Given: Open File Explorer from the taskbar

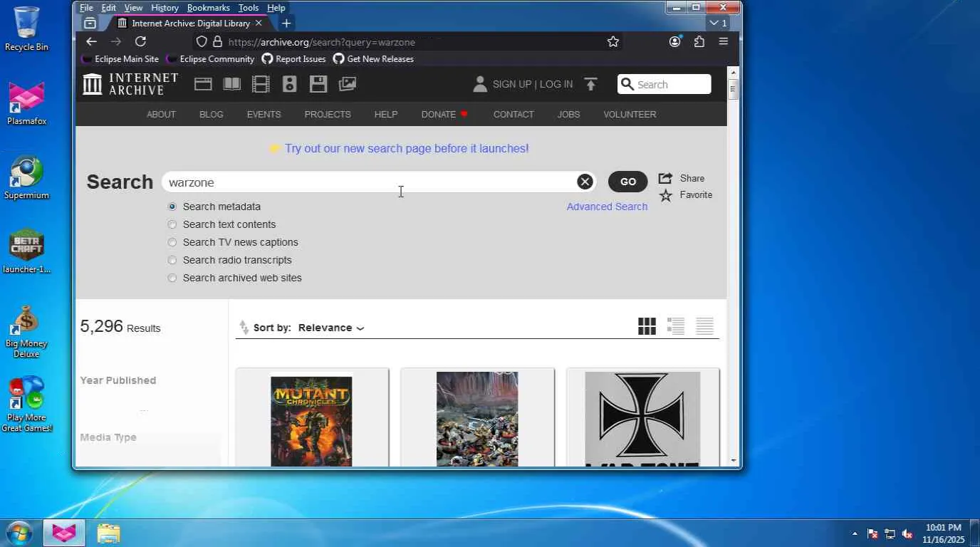Looking at the screenshot, I should 108,533.
